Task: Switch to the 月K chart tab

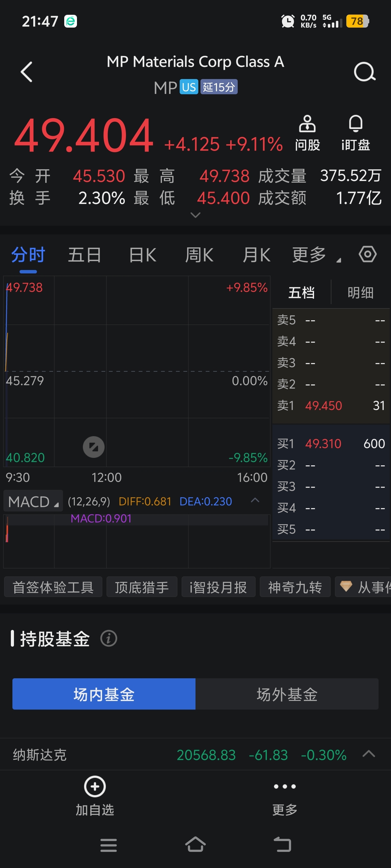Action: (256, 255)
